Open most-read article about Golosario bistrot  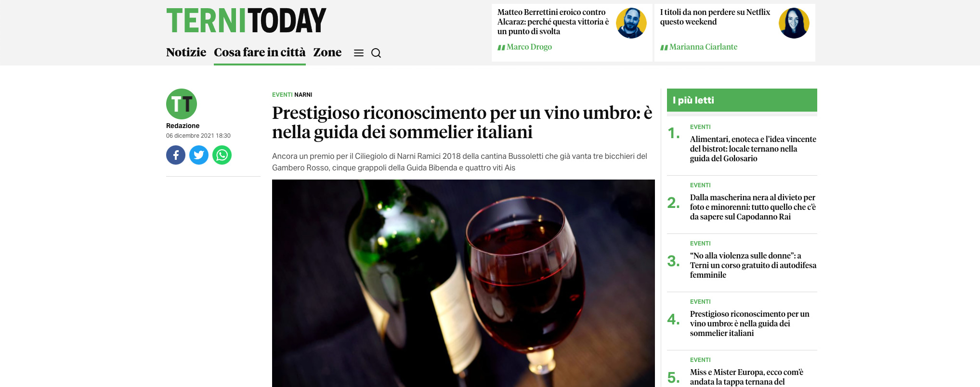[753, 149]
